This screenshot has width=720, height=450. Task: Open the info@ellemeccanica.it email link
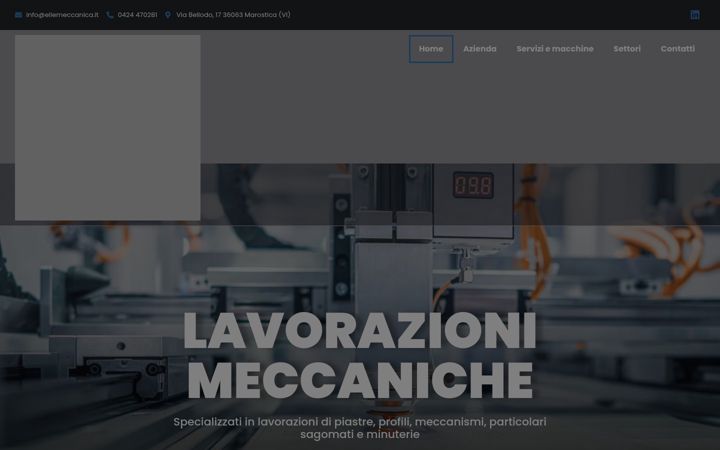pyautogui.click(x=62, y=15)
